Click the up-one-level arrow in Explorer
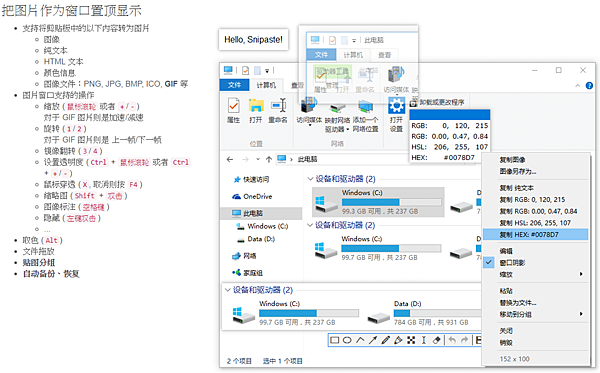The image size is (600, 373). (269, 159)
